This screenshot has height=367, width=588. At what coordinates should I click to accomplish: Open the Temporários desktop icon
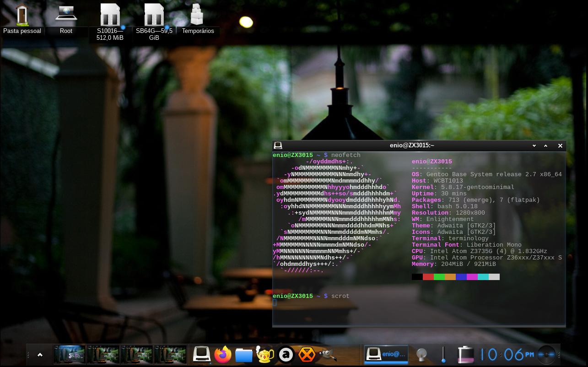(x=198, y=18)
